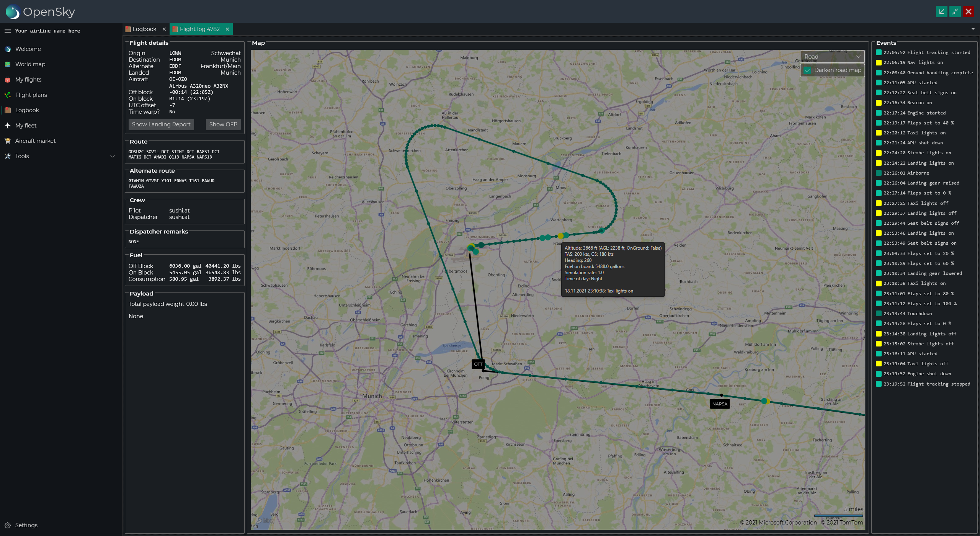This screenshot has width=980, height=536.
Task: Select the Airborne event entry
Action: coord(906,173)
